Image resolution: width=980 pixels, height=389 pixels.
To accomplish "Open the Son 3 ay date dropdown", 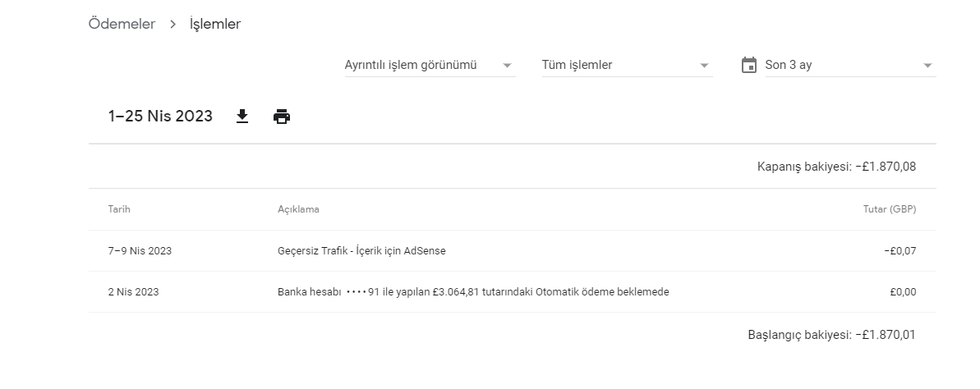I will click(851, 65).
